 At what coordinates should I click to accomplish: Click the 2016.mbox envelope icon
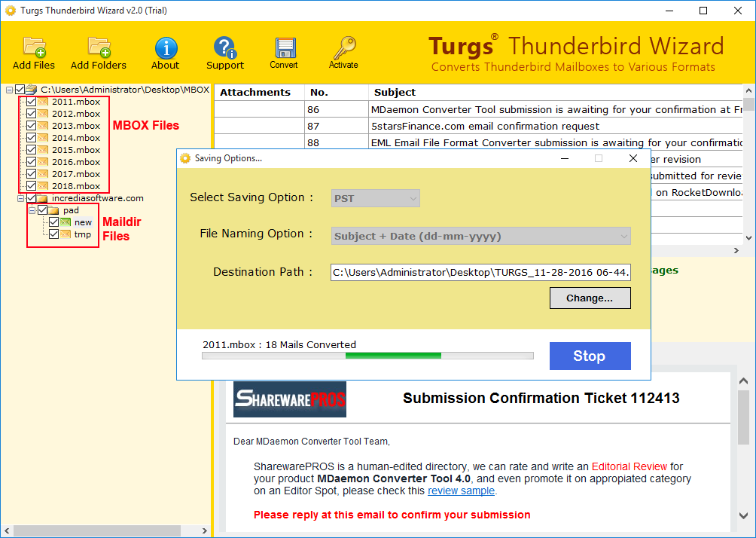pos(43,162)
